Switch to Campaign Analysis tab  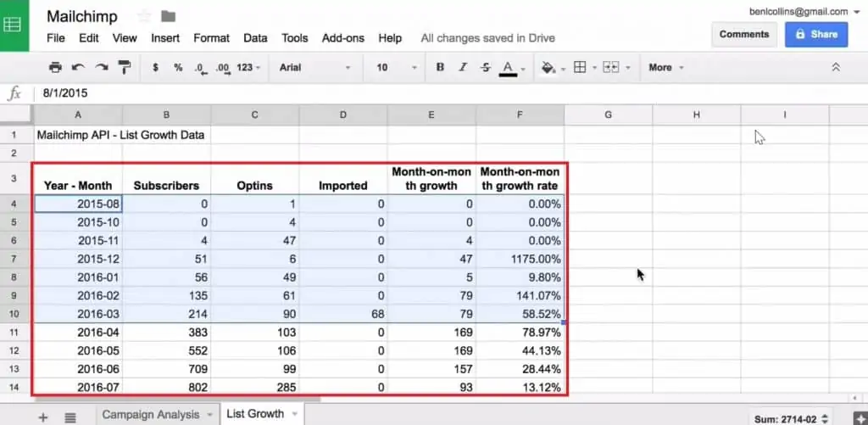click(151, 415)
